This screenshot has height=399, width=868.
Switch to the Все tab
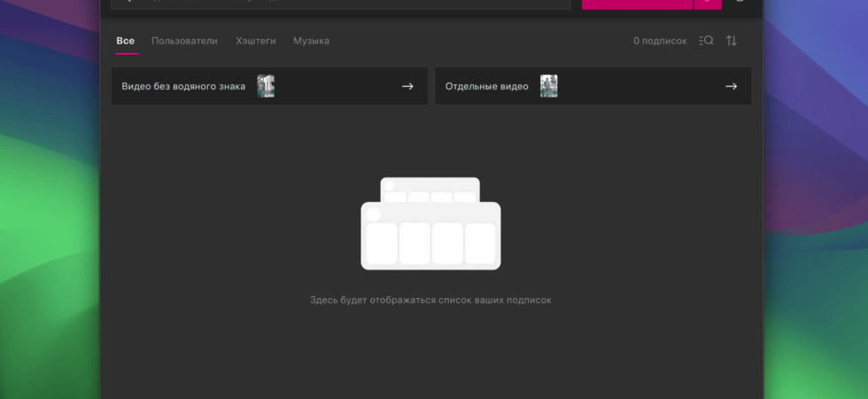pos(125,41)
